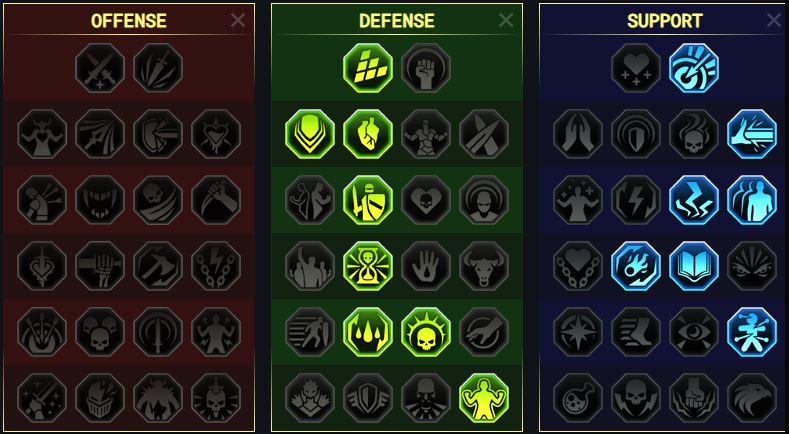The height and width of the screenshot is (434, 789).
Task: Deselect the green hourglass Defense mastery
Action: pos(368,266)
